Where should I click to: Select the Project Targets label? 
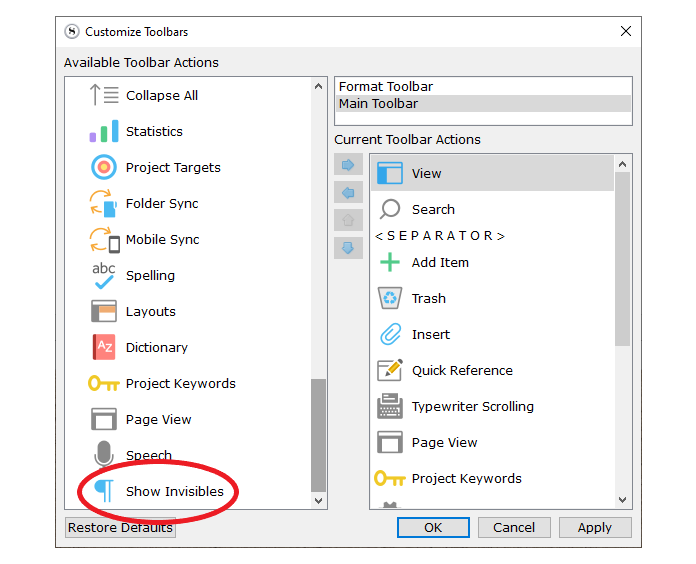(173, 168)
